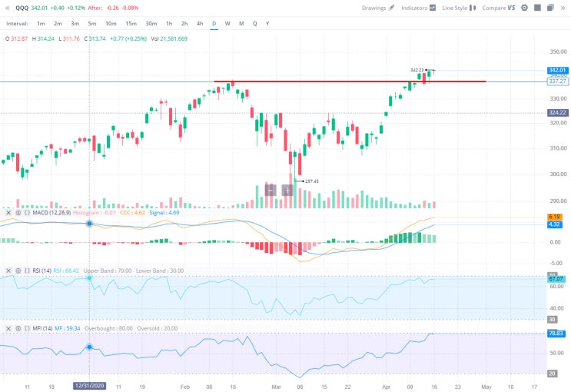Select the 5m interval
571x392 pixels.
tap(92, 23)
